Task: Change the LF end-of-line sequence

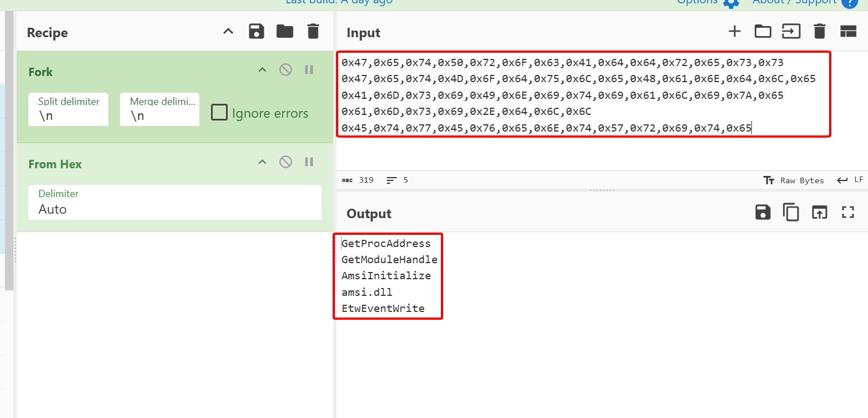Action: click(x=851, y=180)
